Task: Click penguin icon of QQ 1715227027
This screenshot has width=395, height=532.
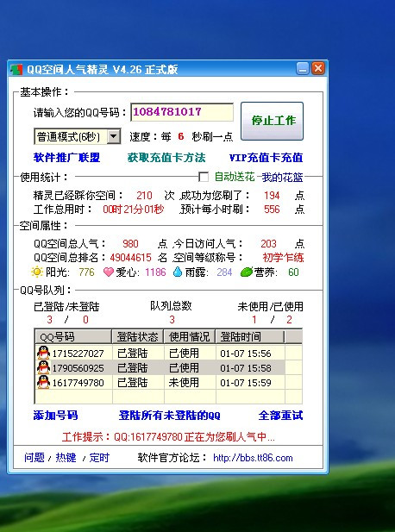Action: [x=43, y=353]
